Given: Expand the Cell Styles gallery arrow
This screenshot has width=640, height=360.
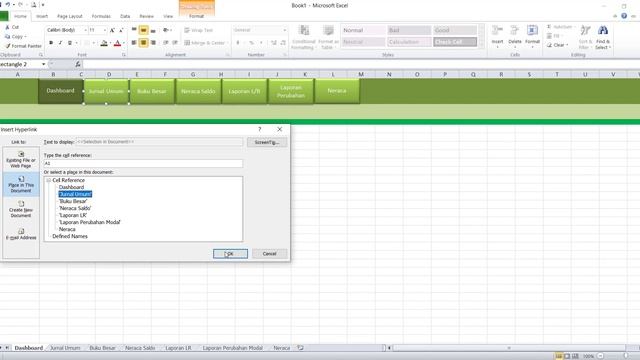Looking at the screenshot, I should coord(482,45).
